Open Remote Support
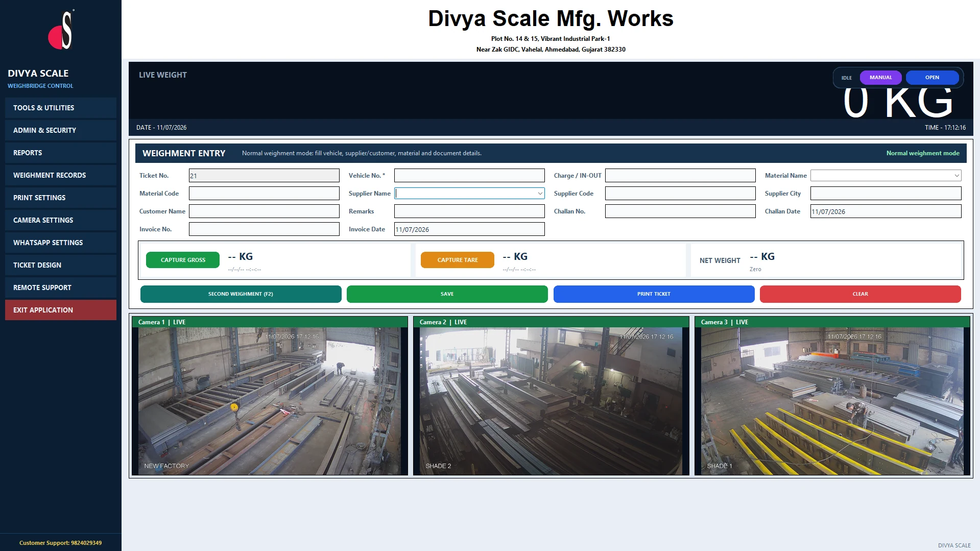The image size is (980, 551). click(61, 288)
